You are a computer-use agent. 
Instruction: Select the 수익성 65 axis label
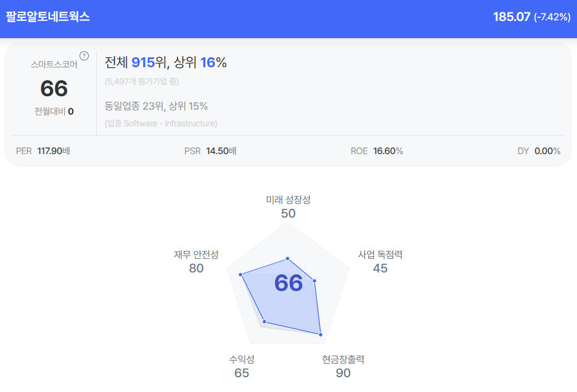pos(242,366)
